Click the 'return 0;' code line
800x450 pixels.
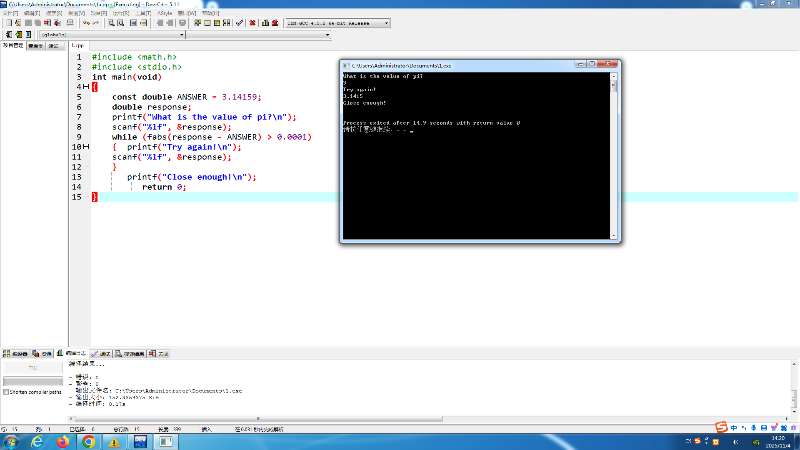point(164,187)
